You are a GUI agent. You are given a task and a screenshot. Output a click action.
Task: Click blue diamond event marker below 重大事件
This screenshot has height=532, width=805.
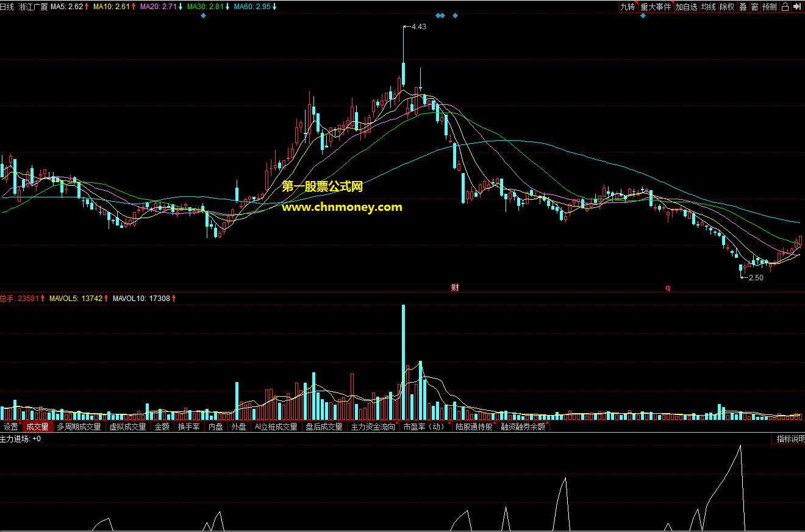[643, 16]
